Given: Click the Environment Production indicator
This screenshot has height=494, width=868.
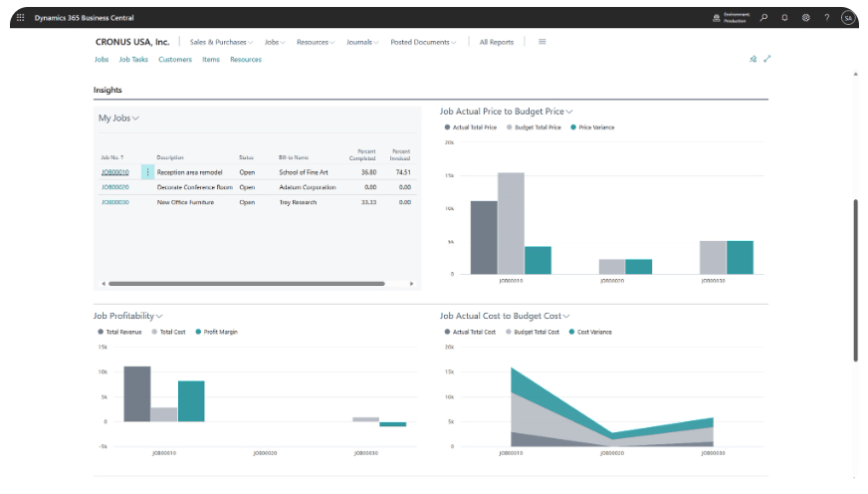Looking at the screenshot, I should pos(732,18).
